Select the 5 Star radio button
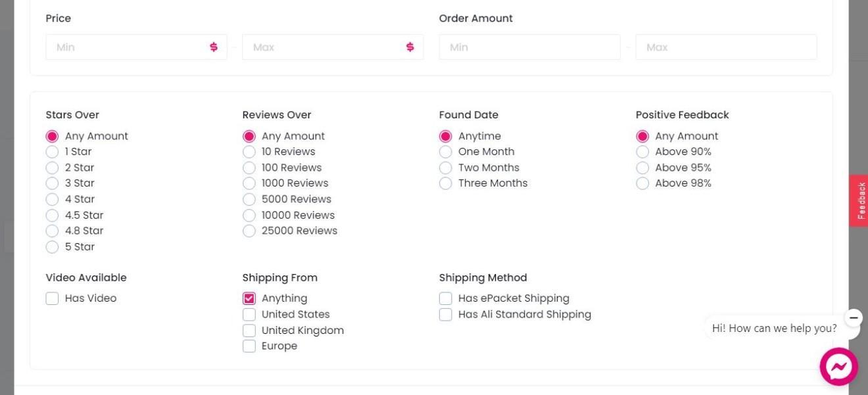 (x=53, y=247)
